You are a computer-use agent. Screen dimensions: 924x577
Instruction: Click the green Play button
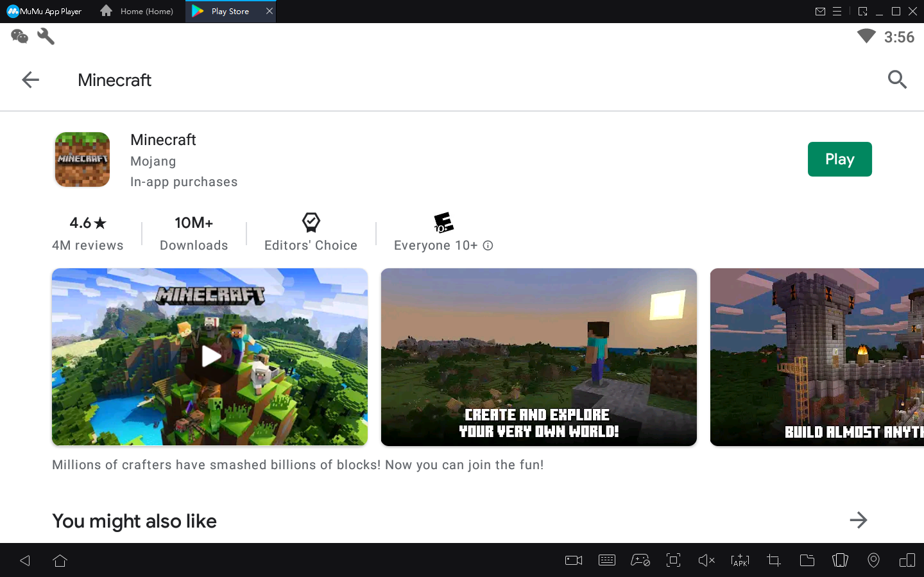pyautogui.click(x=839, y=159)
